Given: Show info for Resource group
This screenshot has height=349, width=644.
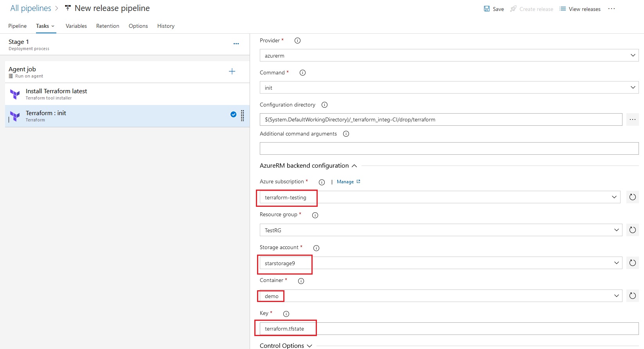Looking at the screenshot, I should point(315,215).
